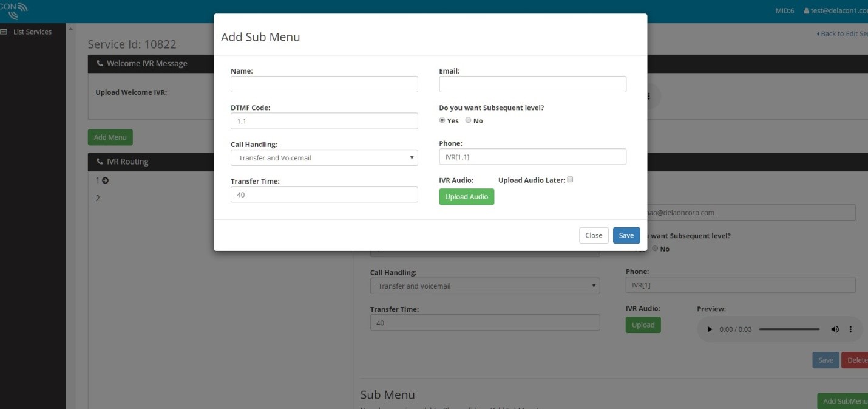Select IVR routing item 2
868x409 pixels.
[x=98, y=198]
